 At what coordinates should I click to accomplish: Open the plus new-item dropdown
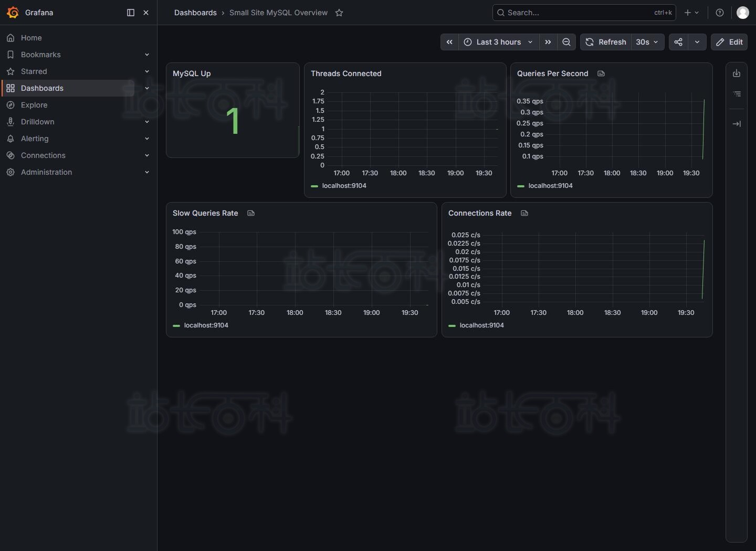pyautogui.click(x=691, y=13)
